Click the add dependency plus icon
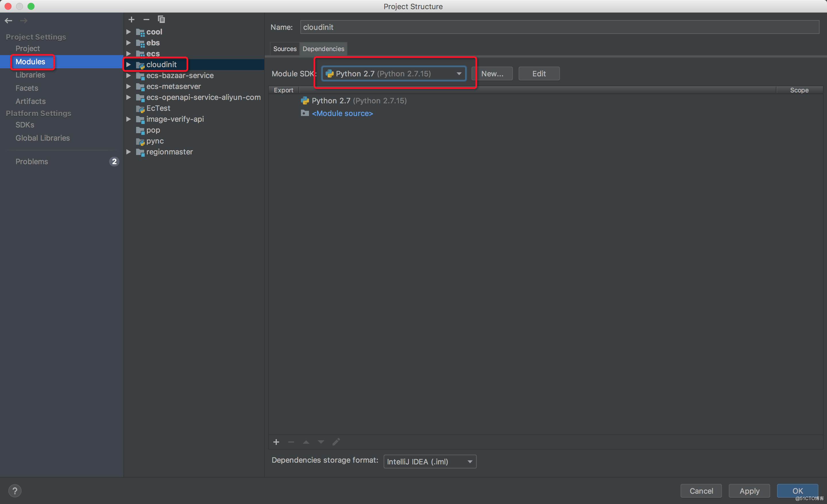Image resolution: width=827 pixels, height=504 pixels. [276, 442]
